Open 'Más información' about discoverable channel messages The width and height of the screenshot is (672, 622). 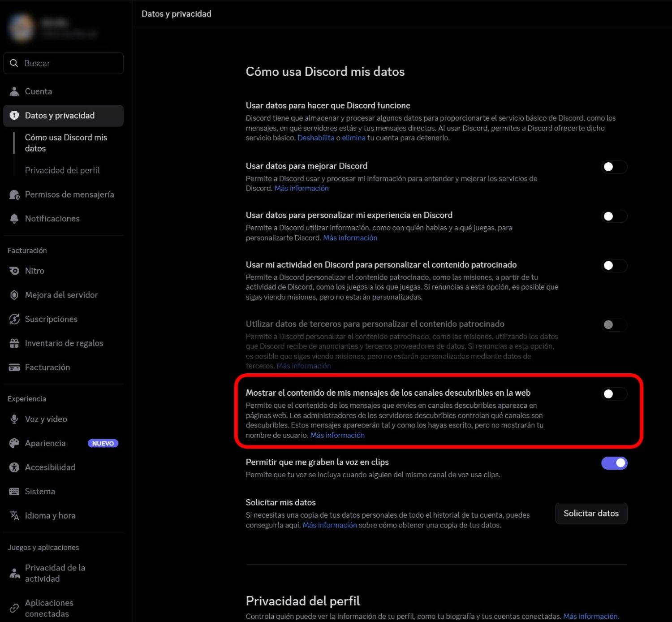pos(337,435)
